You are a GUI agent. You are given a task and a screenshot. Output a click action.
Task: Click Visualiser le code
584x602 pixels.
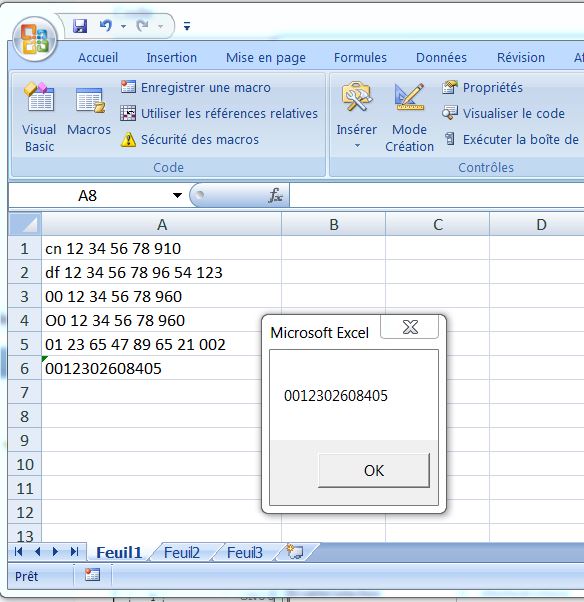point(503,113)
